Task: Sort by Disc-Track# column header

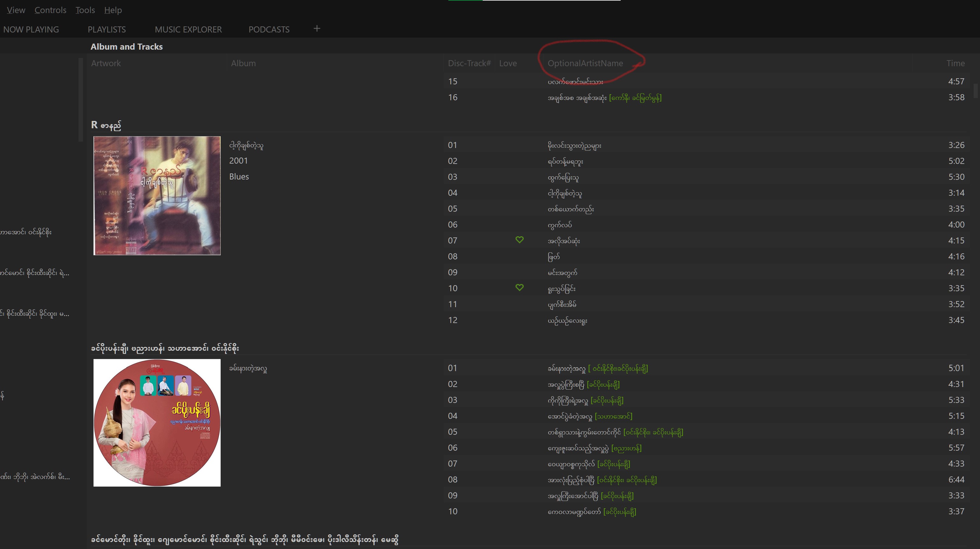Action: (469, 63)
